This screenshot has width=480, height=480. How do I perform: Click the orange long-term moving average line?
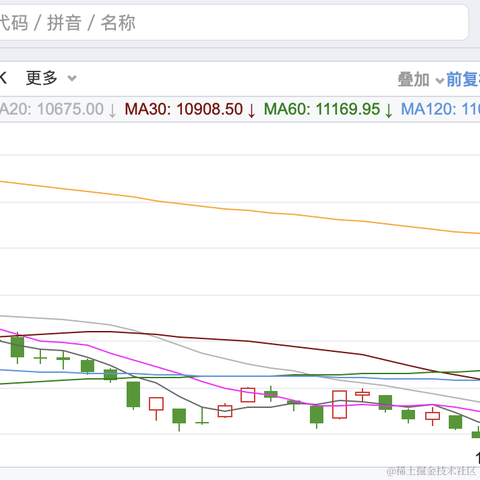247,210
